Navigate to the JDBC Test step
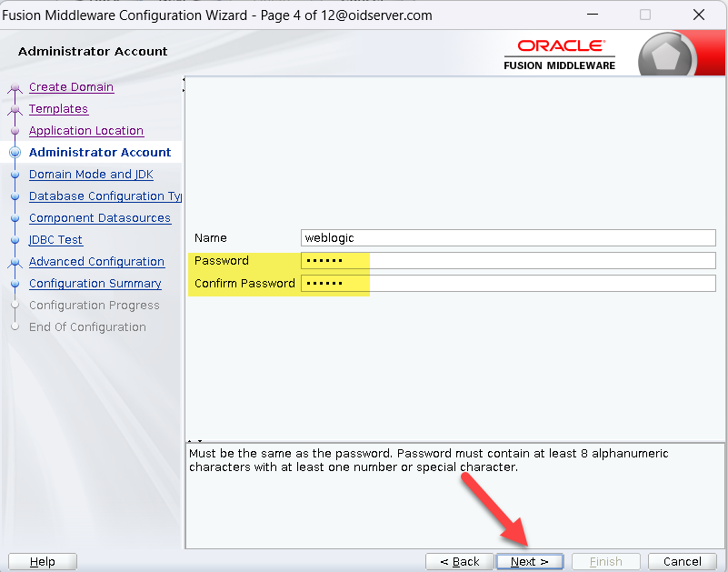Image resolution: width=728 pixels, height=572 pixels. pyautogui.click(x=55, y=240)
